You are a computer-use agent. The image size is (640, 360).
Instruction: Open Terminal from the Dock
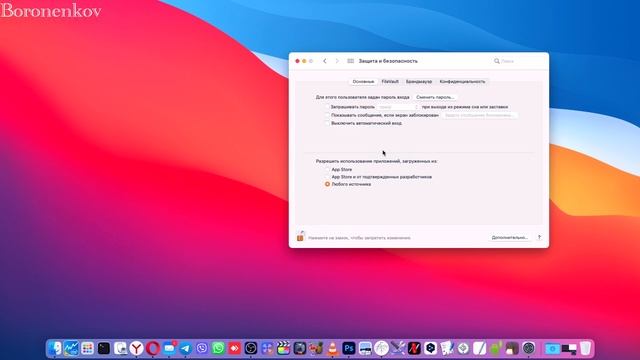(104, 348)
